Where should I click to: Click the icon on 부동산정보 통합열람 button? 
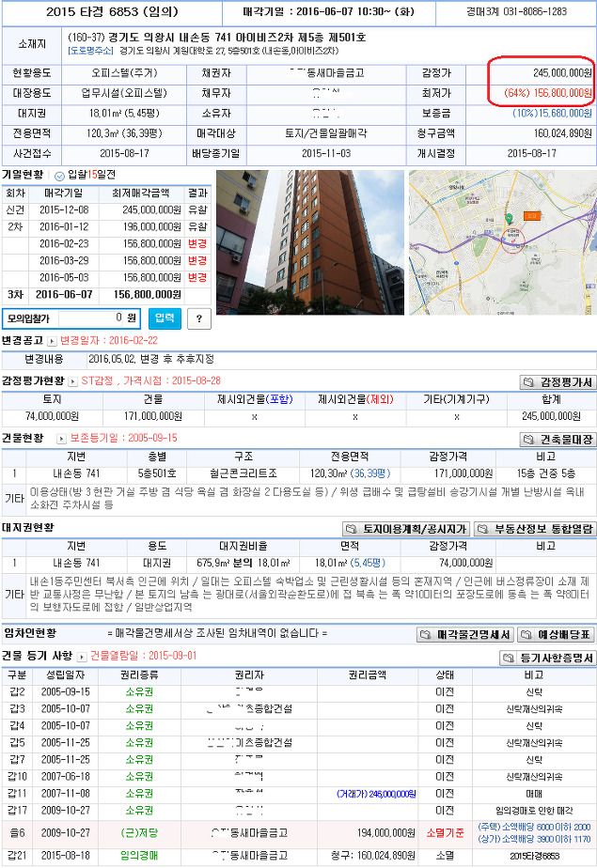(483, 529)
